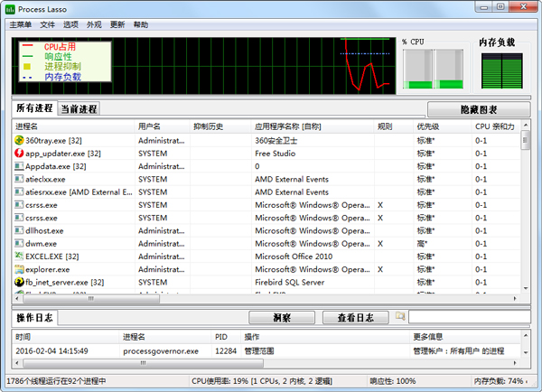Select the Appdata.exe folder icon
This screenshot has width=542, height=392.
pos(19,166)
